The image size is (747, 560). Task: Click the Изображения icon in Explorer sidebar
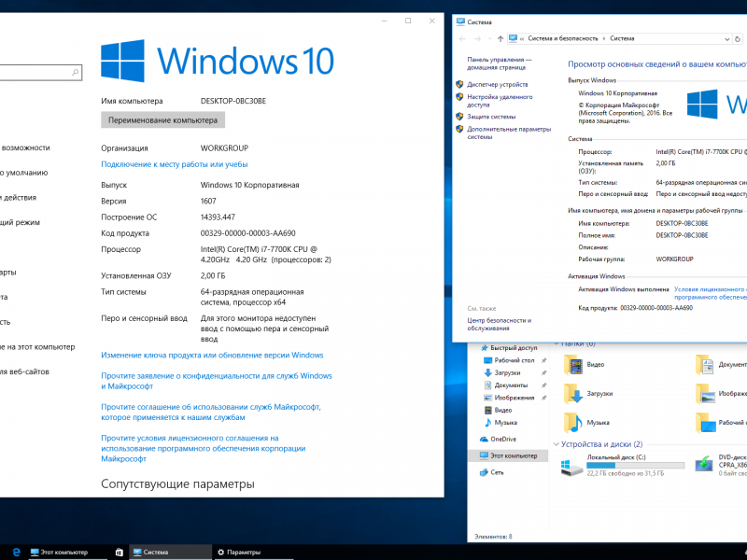(487, 398)
